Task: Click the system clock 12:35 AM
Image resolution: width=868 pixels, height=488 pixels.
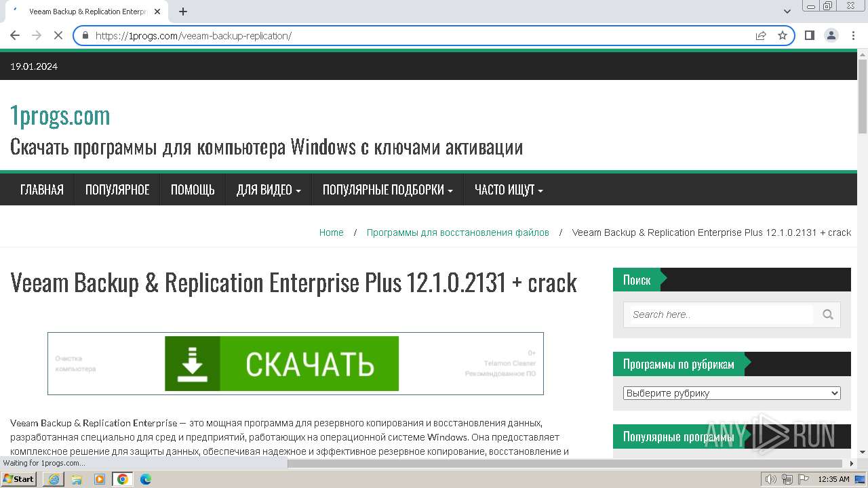Action: tap(834, 479)
